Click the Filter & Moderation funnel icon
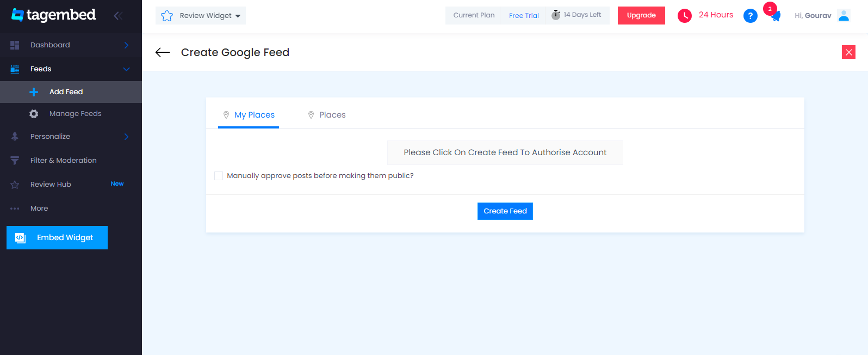The image size is (868, 355). pos(15,161)
